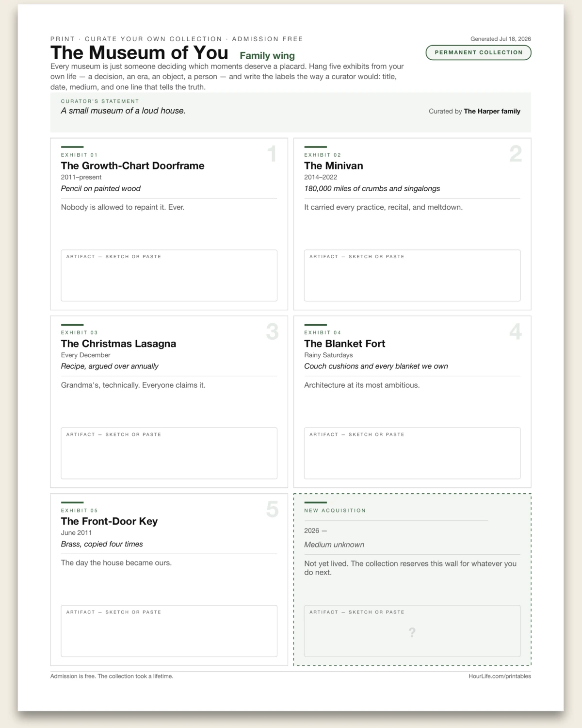Click 'The Harper family' curator name

[x=492, y=111]
